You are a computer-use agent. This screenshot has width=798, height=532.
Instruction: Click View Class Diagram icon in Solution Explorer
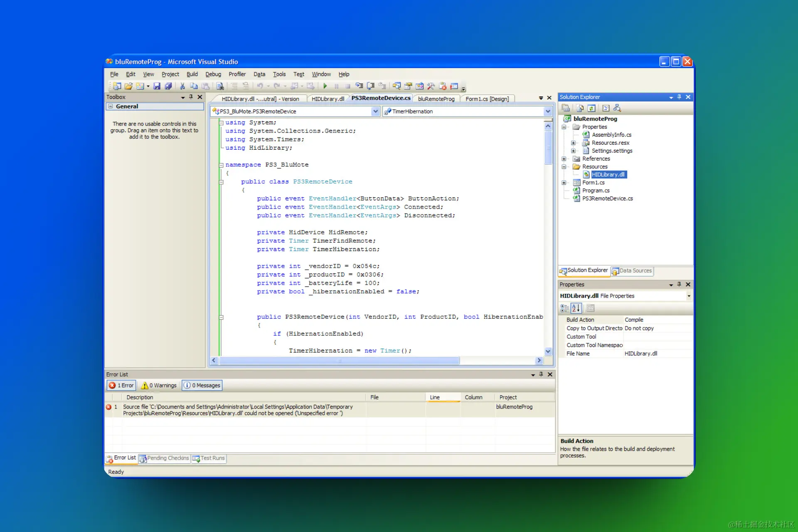click(x=617, y=108)
